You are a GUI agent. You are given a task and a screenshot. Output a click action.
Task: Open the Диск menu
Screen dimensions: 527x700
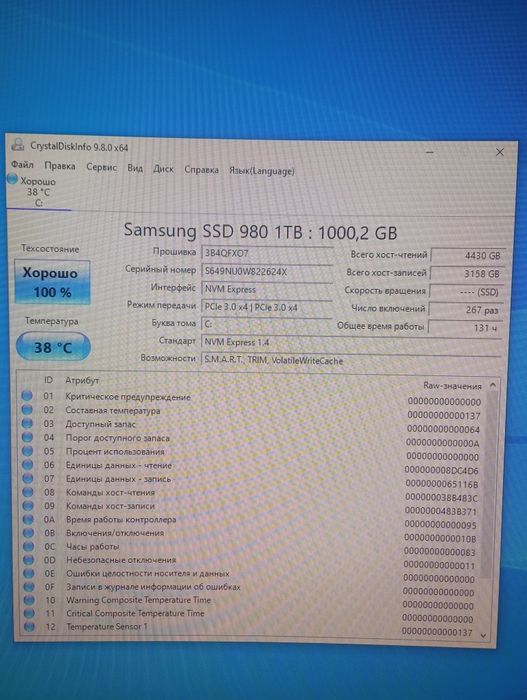pyautogui.click(x=163, y=169)
